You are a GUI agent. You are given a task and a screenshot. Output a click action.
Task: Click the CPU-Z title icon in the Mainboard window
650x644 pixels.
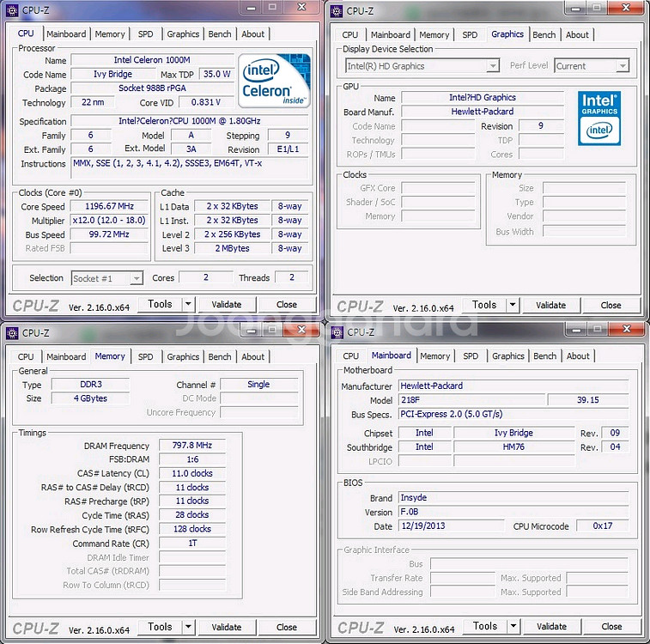click(x=336, y=332)
